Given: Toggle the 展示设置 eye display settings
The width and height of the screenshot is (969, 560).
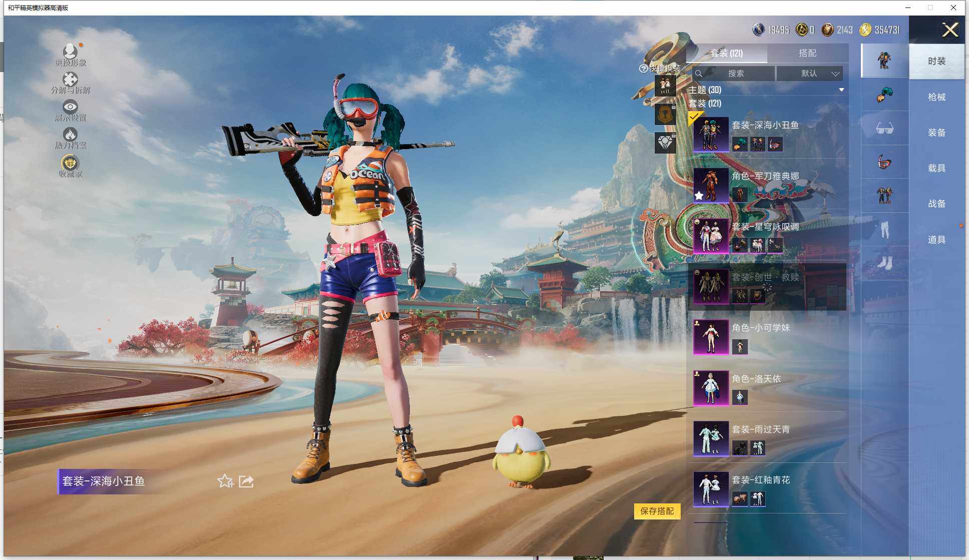Looking at the screenshot, I should [x=70, y=107].
